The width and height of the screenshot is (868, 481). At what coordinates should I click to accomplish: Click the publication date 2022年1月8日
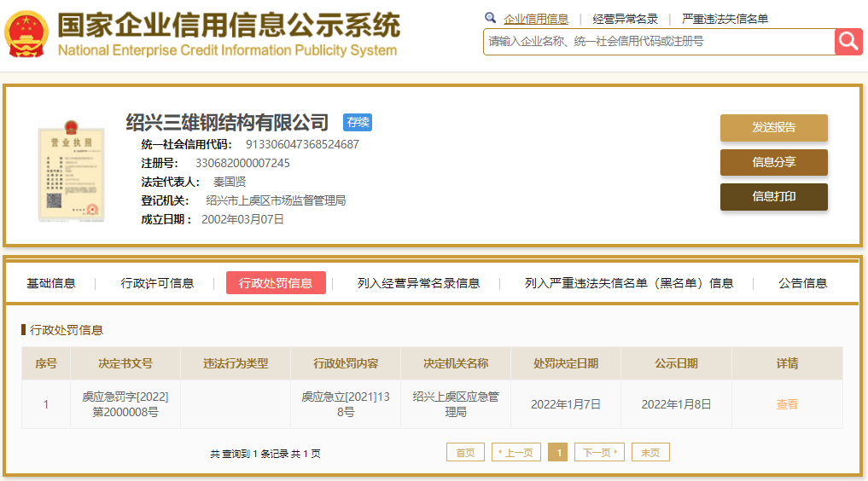click(676, 405)
